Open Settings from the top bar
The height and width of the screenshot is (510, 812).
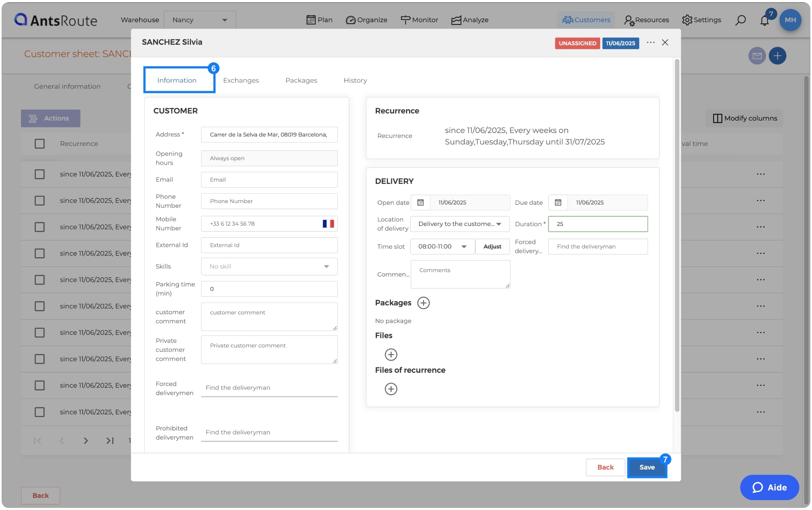point(701,20)
